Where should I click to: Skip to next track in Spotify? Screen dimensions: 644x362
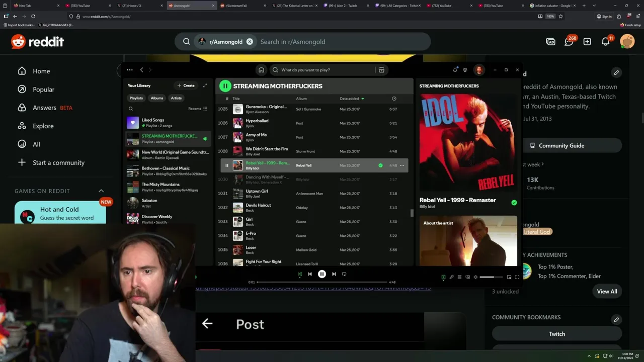[x=334, y=274]
